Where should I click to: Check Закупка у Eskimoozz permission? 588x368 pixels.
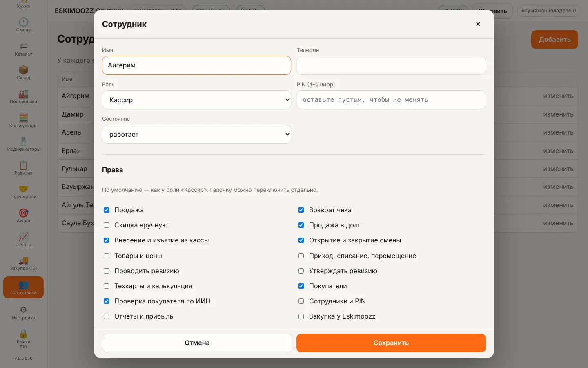coord(301,316)
